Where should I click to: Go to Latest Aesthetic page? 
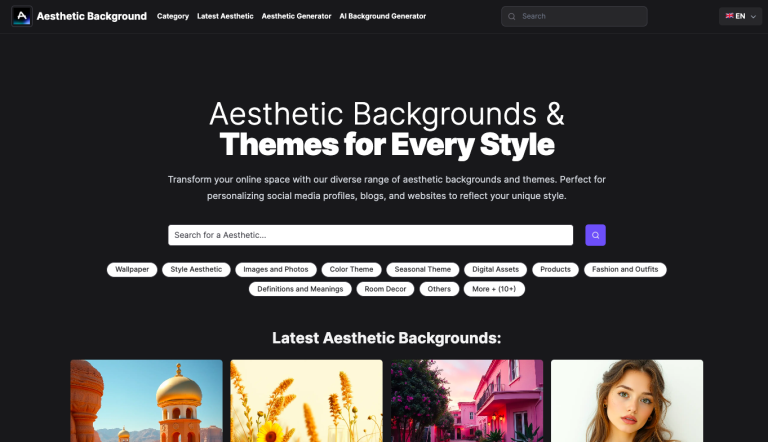(225, 16)
